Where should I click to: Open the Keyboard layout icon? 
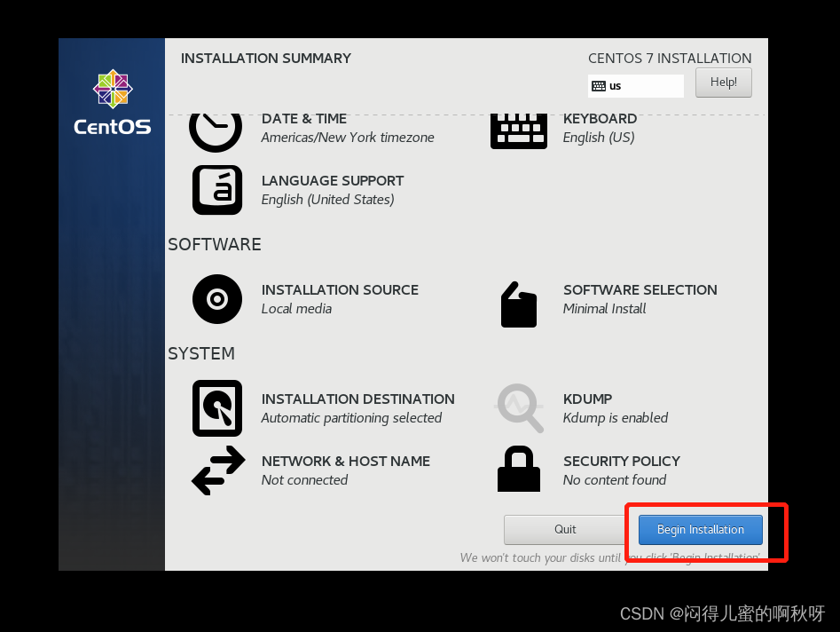coord(519,131)
